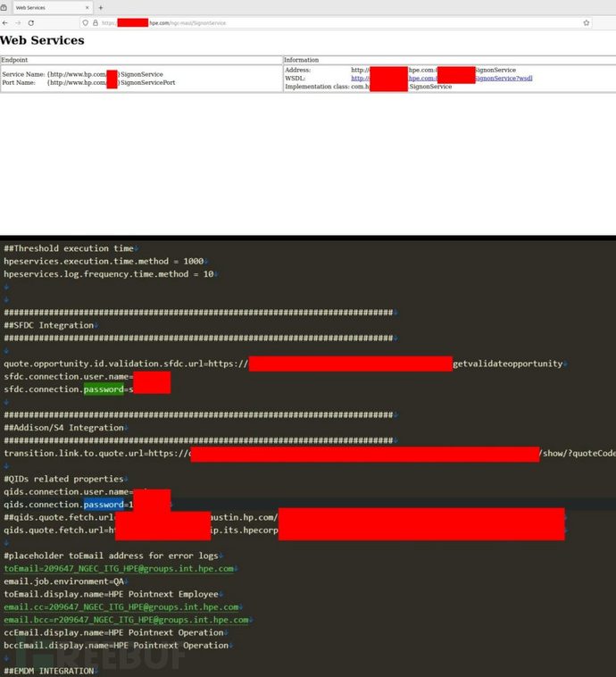Viewport: 616px width, 677px height.
Task: Click the Service Name label
Action: pos(23,74)
